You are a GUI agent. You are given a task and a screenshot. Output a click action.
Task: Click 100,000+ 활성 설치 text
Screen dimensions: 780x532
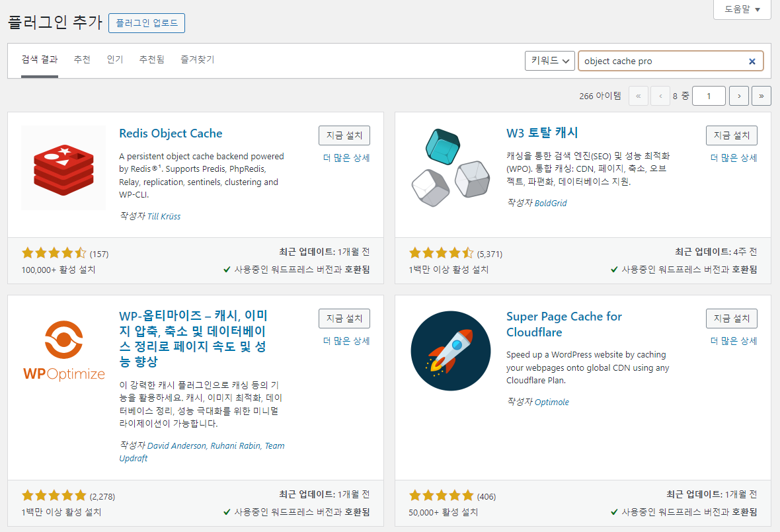coord(58,270)
